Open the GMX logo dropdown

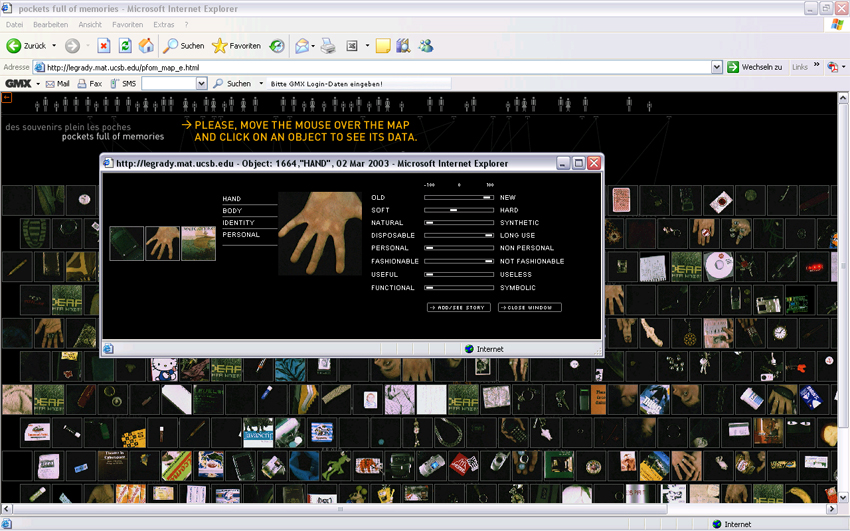37,84
